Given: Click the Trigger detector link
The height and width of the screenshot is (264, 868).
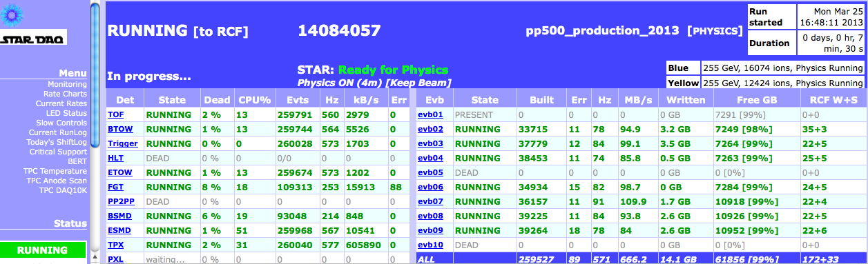Looking at the screenshot, I should 123,143.
